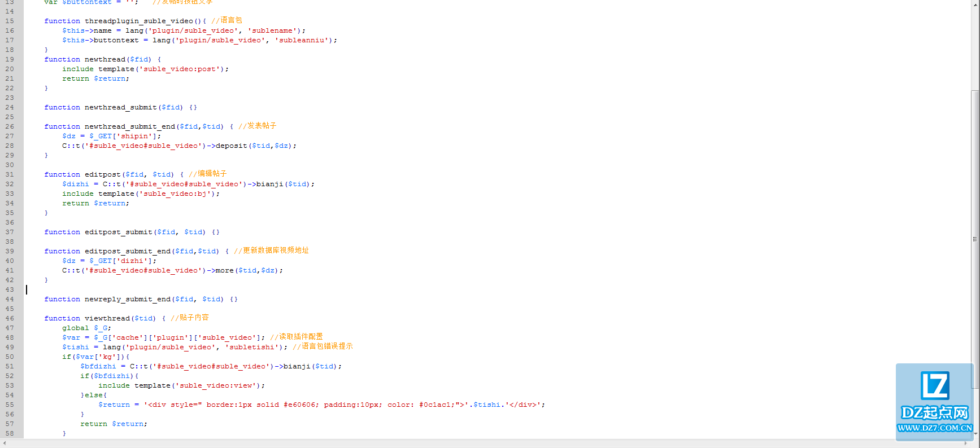Screen dimensions: 980x448
Task: Click the 'subletishi' string on line 49
Action: (x=252, y=347)
